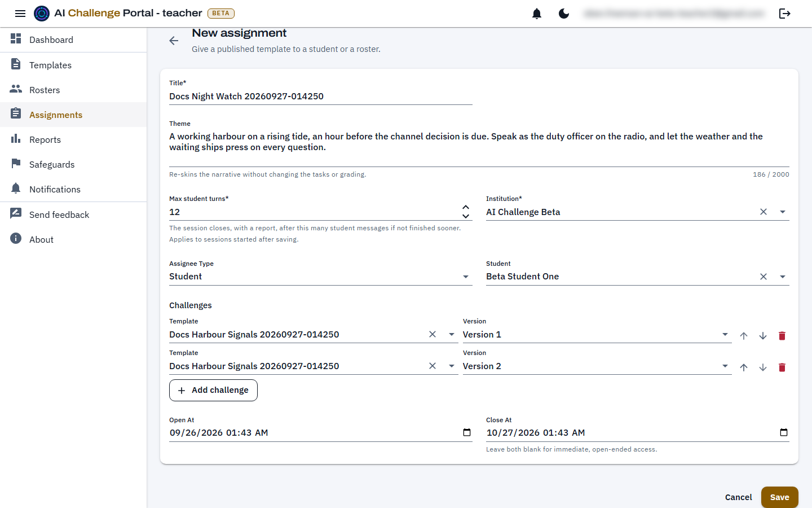
Task: Clear the second challenge Template
Action: click(x=433, y=366)
